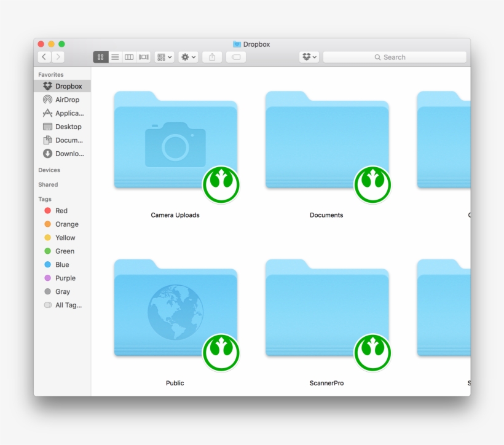Image resolution: width=504 pixels, height=445 pixels.
Task: Click the 'Camera Uploads' folder label
Action: click(175, 215)
